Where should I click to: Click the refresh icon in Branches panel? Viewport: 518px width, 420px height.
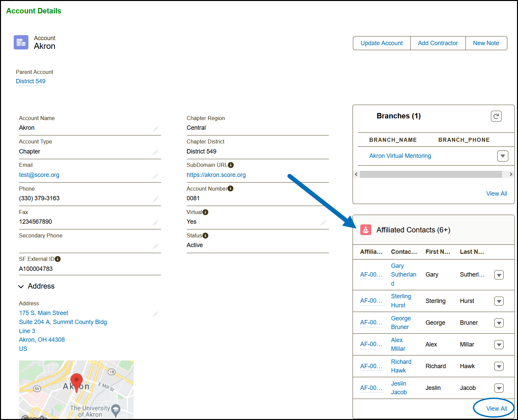click(496, 116)
